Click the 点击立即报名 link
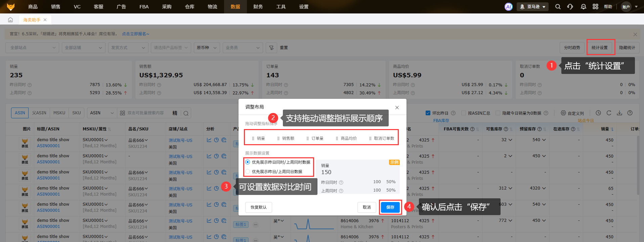This screenshot has height=242, width=644. pyautogui.click(x=135, y=34)
